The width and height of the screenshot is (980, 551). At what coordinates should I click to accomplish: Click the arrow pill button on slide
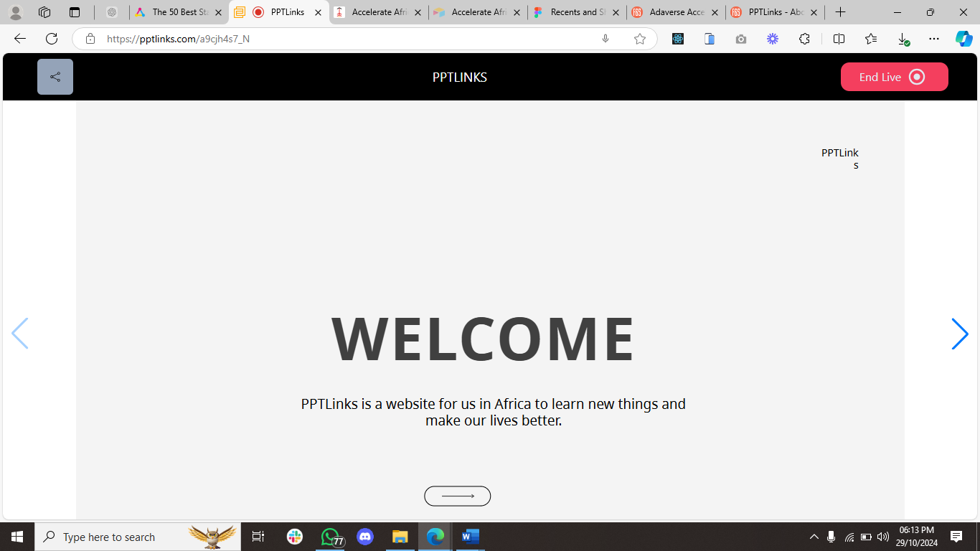pos(458,496)
